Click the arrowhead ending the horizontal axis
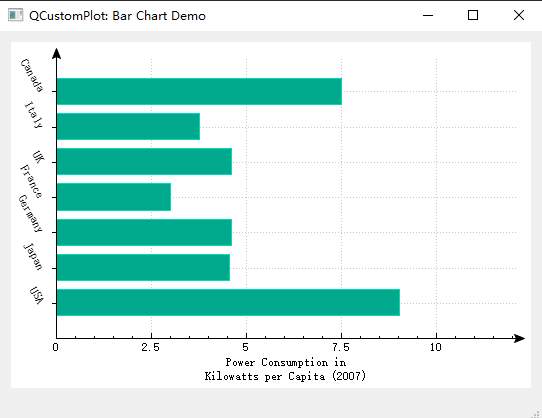Viewport: 542px width, 418px height. (x=519, y=338)
